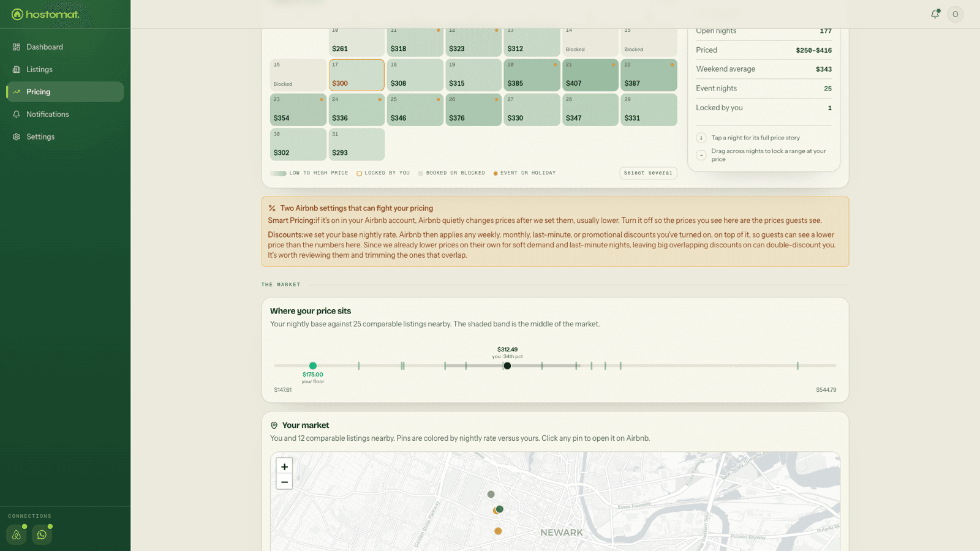Open Settings in the sidebar
Image resolution: width=980 pixels, height=551 pixels.
click(65, 137)
